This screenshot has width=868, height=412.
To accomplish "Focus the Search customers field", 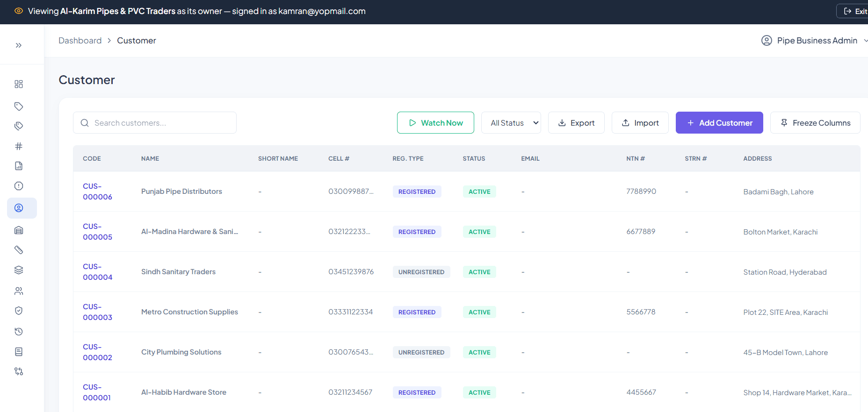I will tap(155, 123).
